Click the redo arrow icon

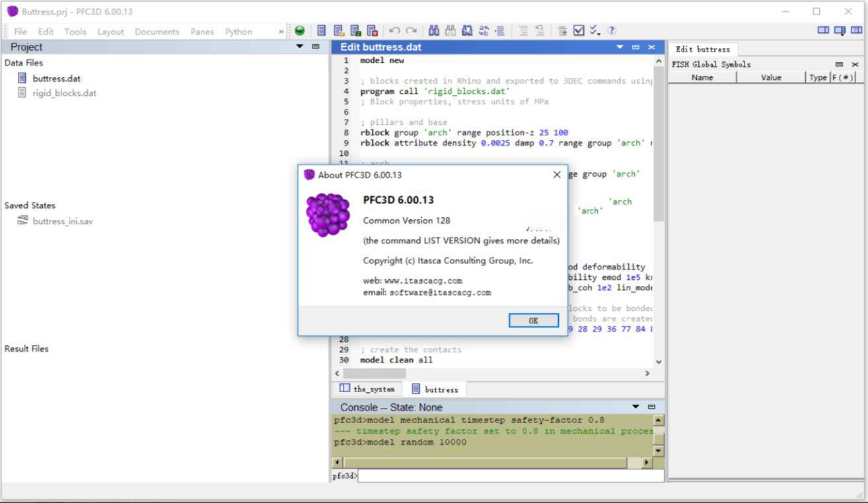(411, 31)
